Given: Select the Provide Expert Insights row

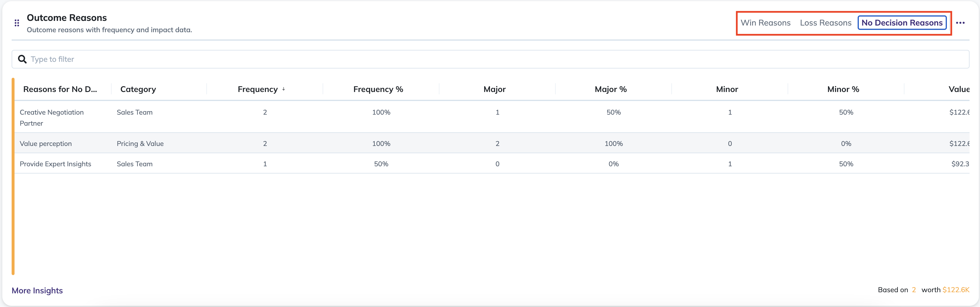Looking at the screenshot, I should [x=491, y=164].
